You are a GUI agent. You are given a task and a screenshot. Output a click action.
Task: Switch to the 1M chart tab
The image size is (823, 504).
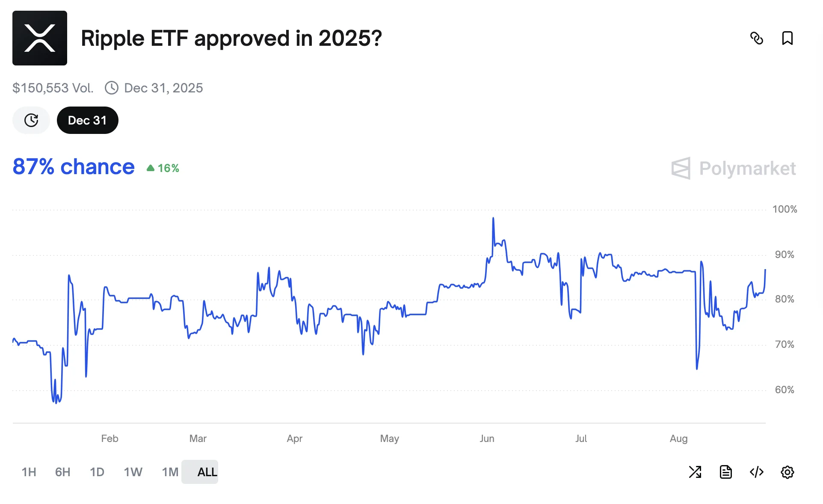click(169, 472)
